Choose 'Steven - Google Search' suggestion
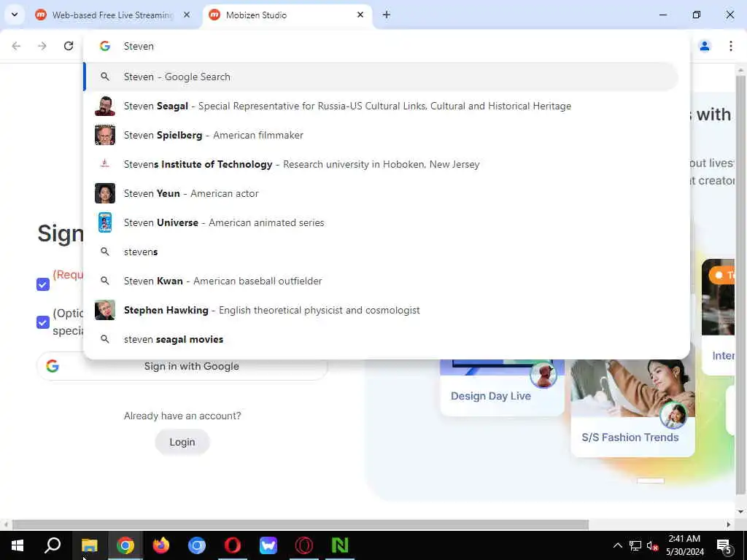Image resolution: width=747 pixels, height=560 pixels. pos(381,77)
